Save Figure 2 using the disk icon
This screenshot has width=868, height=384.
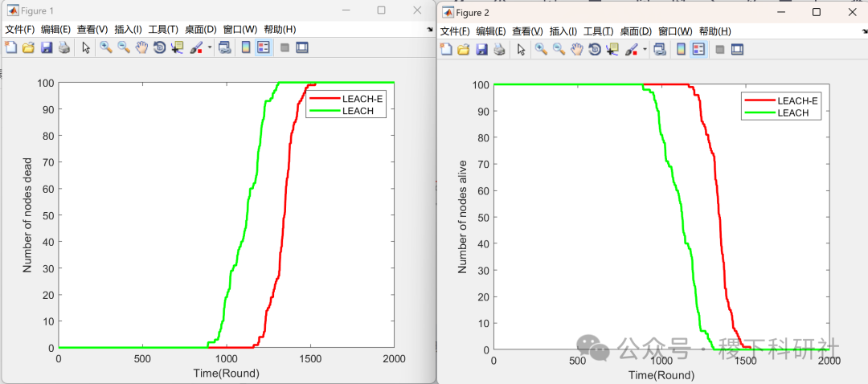pyautogui.click(x=482, y=50)
